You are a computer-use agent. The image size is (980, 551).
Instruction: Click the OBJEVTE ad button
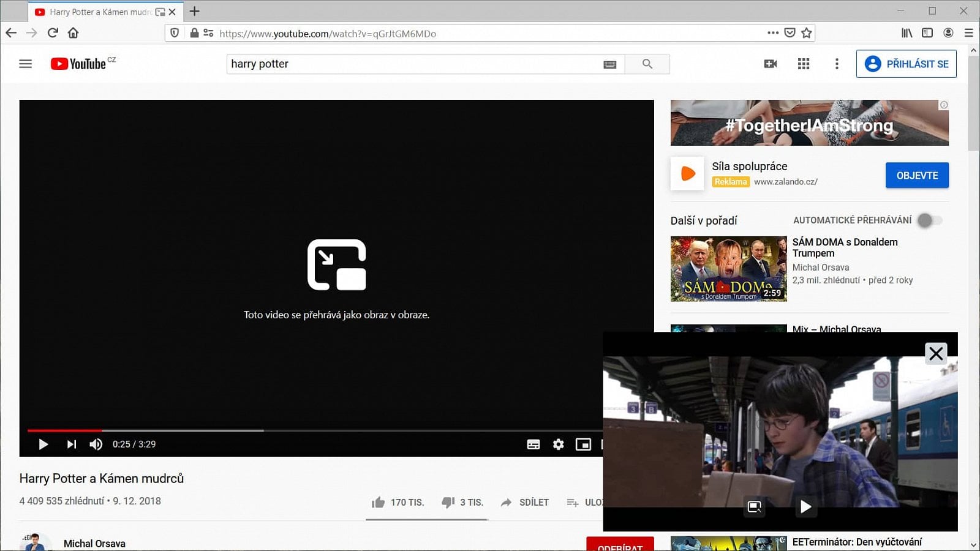917,175
